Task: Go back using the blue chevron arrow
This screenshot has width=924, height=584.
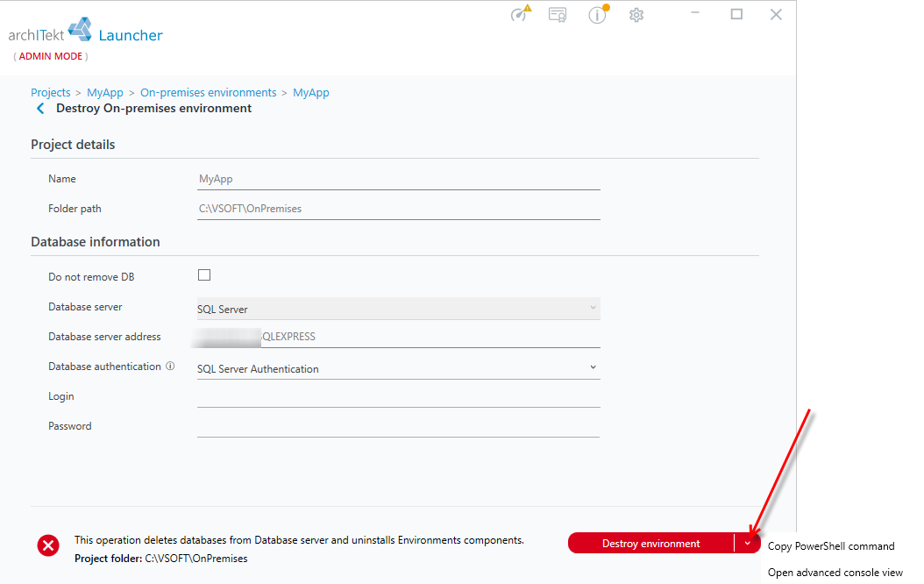Action: click(x=40, y=109)
